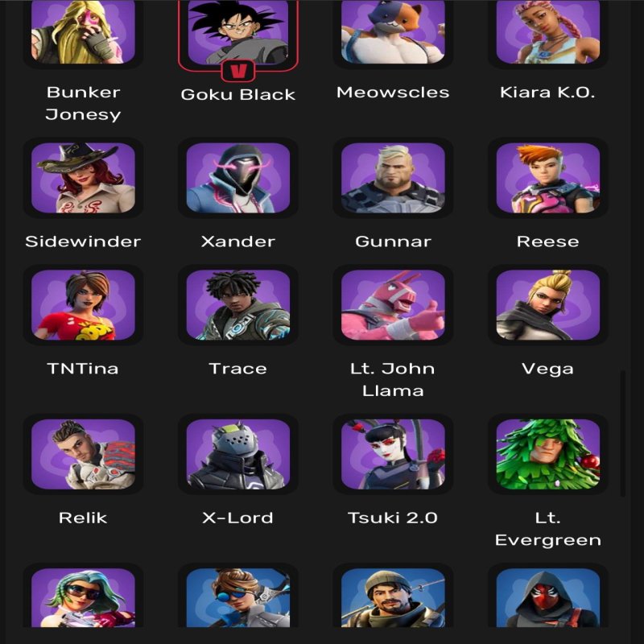Open the Sidewinder character tile
The width and height of the screenshot is (644, 644).
(83, 178)
